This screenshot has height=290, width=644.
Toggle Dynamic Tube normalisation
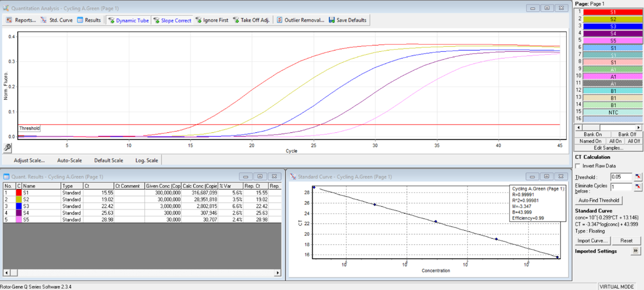pos(128,20)
